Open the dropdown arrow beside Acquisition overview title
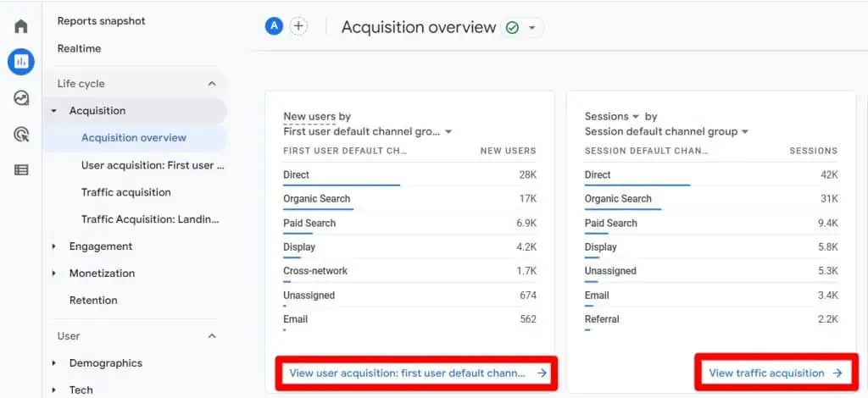Screen dimensions: 868x398 pos(532,28)
